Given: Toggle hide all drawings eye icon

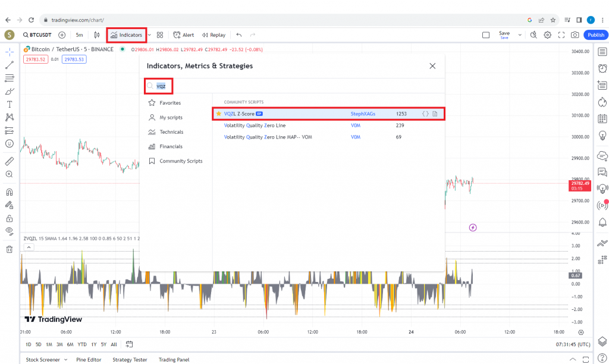Looking at the screenshot, I should [10, 231].
